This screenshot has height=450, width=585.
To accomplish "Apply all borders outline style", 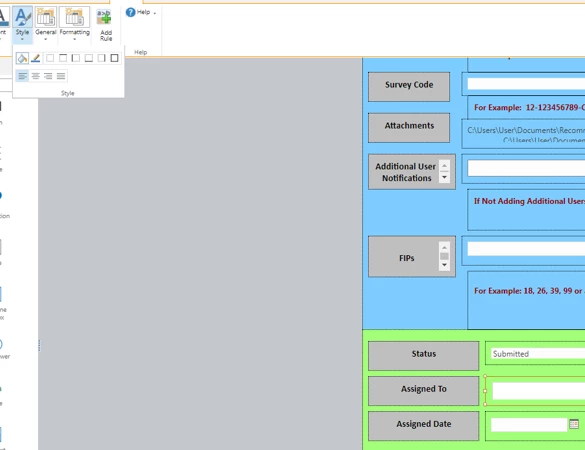I will click(115, 58).
